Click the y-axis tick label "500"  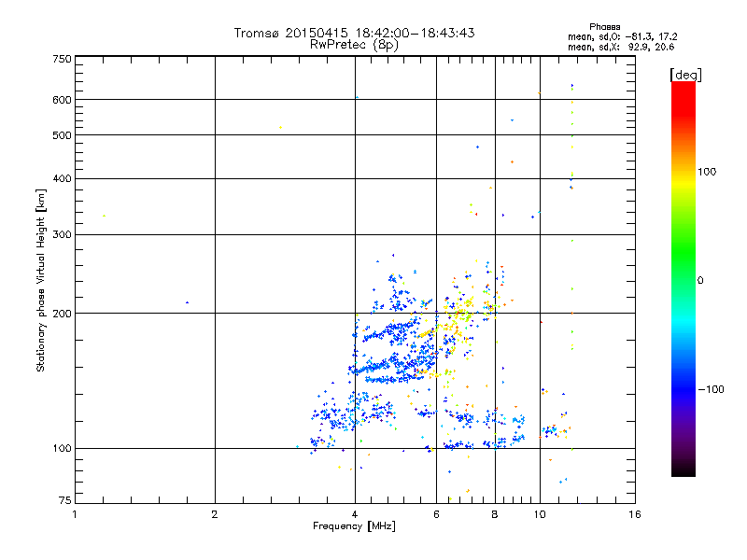(x=62, y=135)
